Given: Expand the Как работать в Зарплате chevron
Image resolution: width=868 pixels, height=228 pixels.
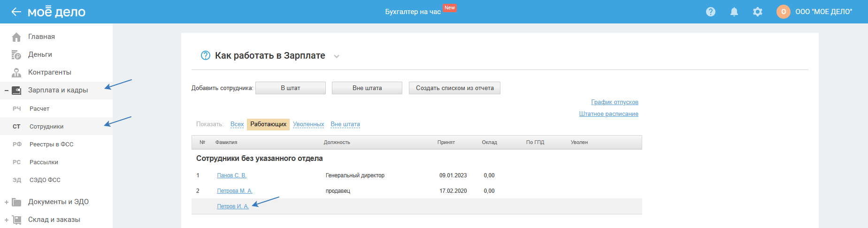Looking at the screenshot, I should coord(336,56).
